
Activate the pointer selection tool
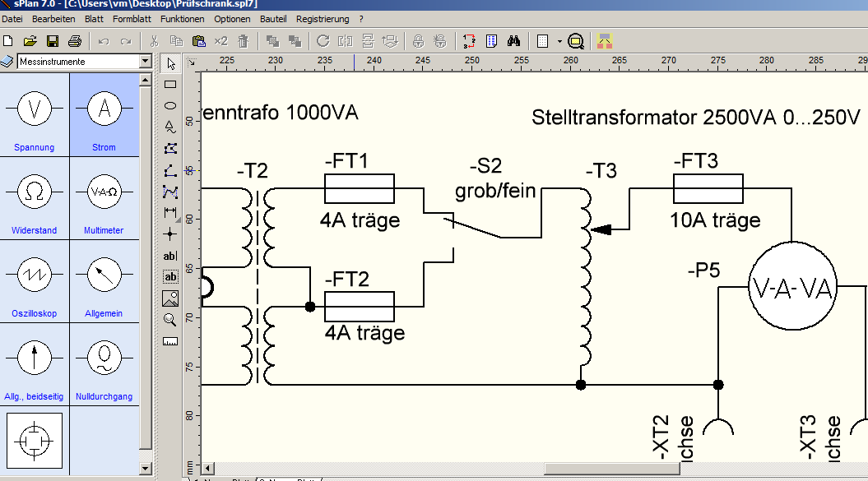pyautogui.click(x=170, y=63)
